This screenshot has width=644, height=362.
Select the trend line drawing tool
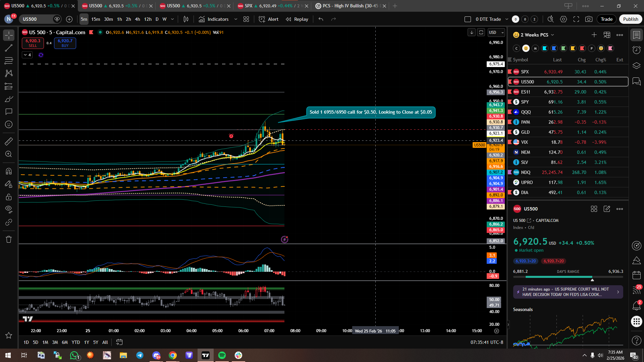(9, 48)
